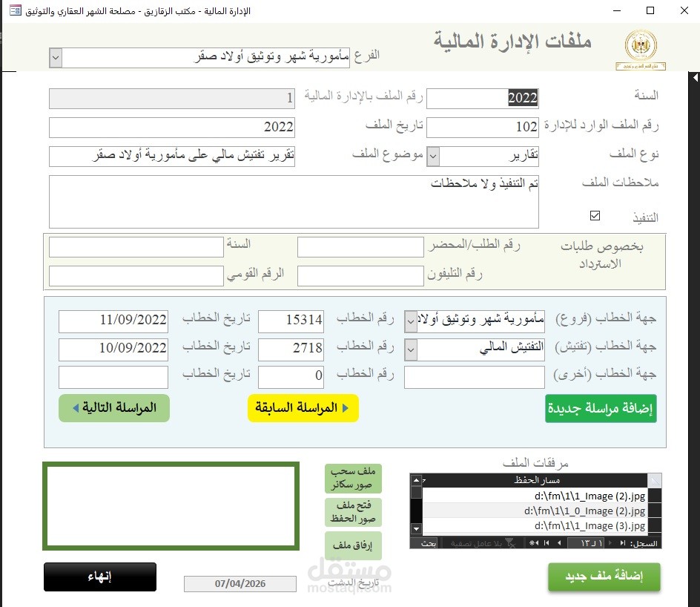Click the موضوع الملف field

click(x=172, y=157)
